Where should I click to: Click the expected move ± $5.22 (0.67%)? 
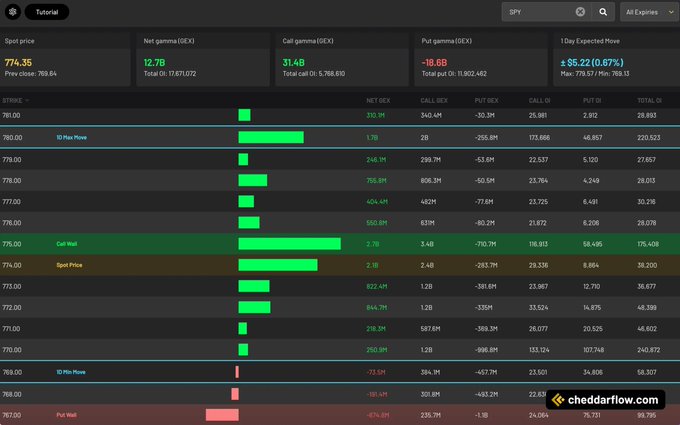[592, 62]
